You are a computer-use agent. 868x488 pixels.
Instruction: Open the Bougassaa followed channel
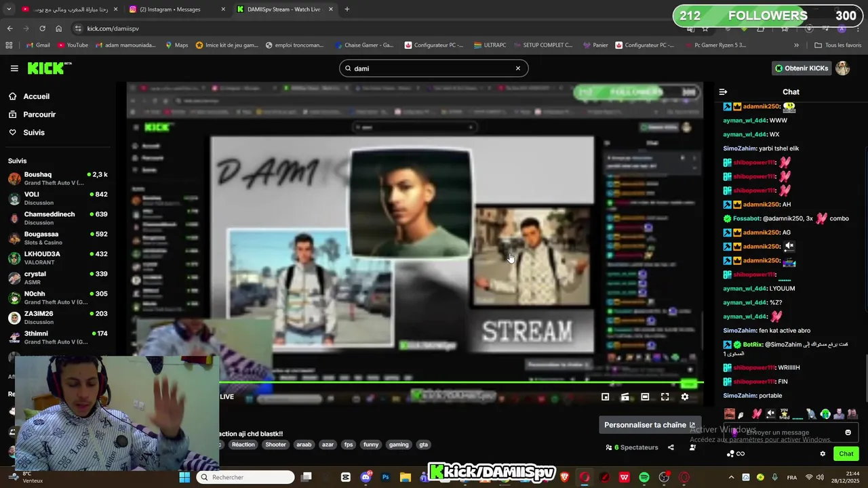click(58, 238)
